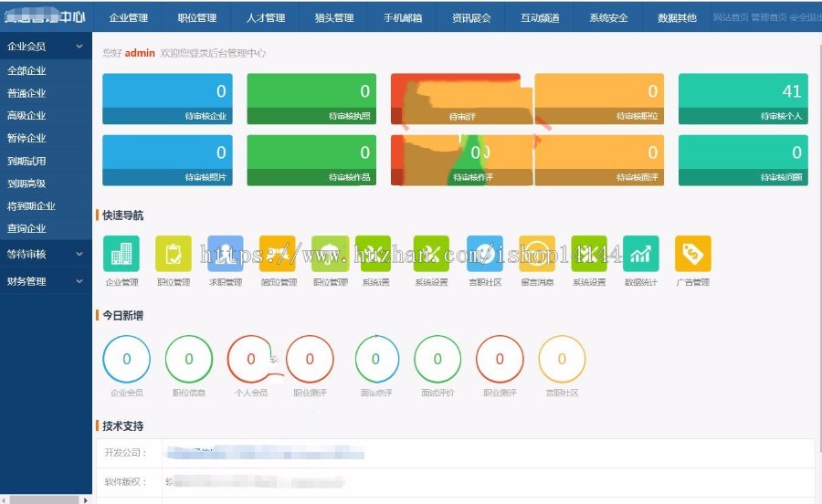Open the 待审核职位 stat card
This screenshot has height=504, width=822.
(599, 99)
